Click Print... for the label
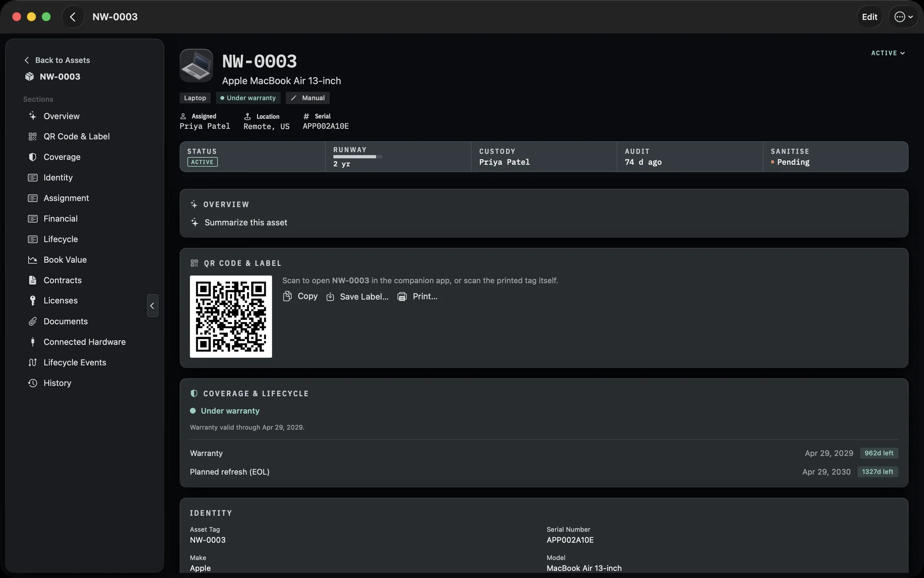This screenshot has height=578, width=924. [x=417, y=296]
